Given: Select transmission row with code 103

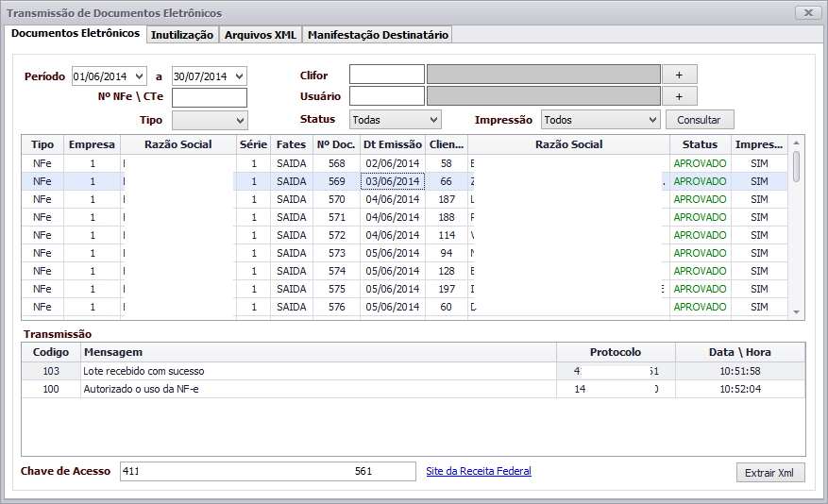Looking at the screenshot, I should coord(414,372).
